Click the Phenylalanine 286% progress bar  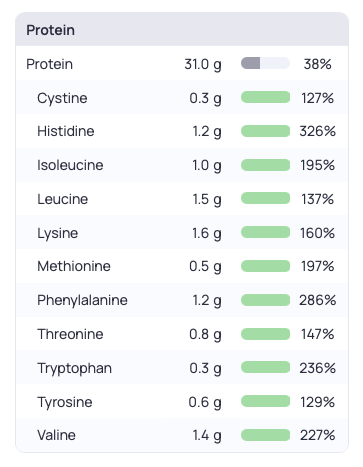point(265,300)
